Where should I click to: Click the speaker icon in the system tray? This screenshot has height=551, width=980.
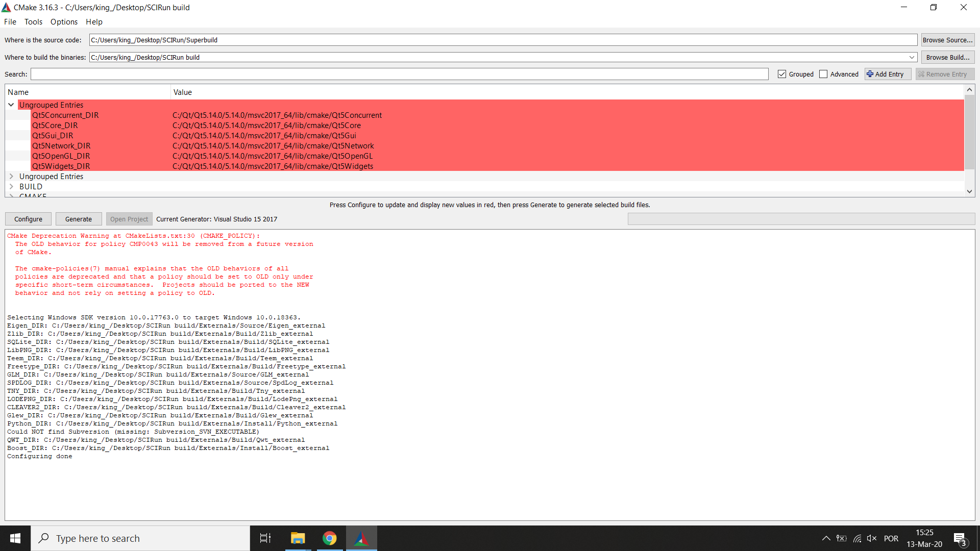872,538
